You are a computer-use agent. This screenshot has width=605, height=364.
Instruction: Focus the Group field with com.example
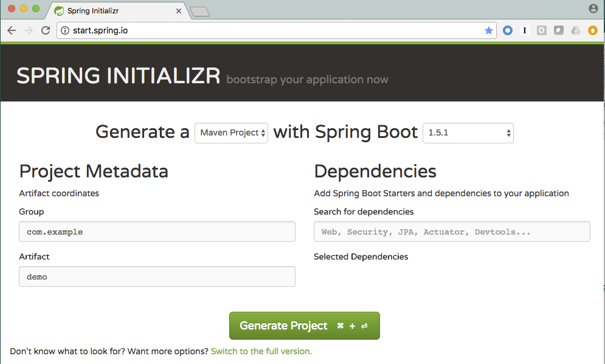(157, 232)
